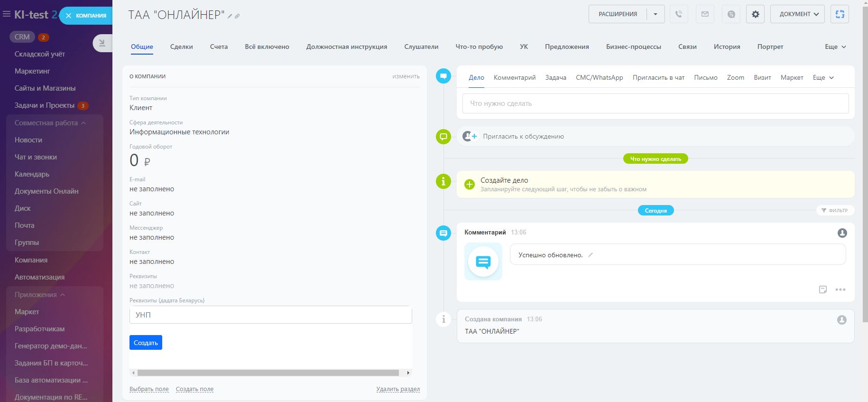Click the pencil icon next to company title
The width and height of the screenshot is (868, 402).
click(x=230, y=16)
